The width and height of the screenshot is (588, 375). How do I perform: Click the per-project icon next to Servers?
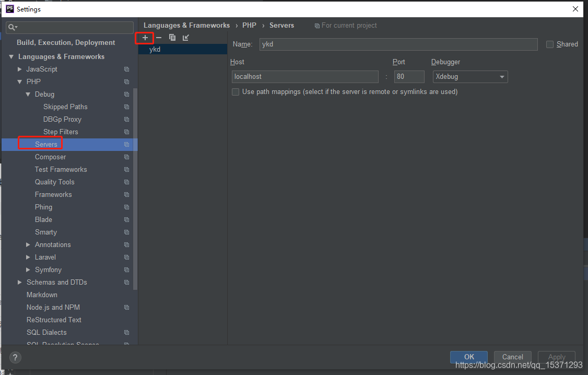(x=126, y=144)
